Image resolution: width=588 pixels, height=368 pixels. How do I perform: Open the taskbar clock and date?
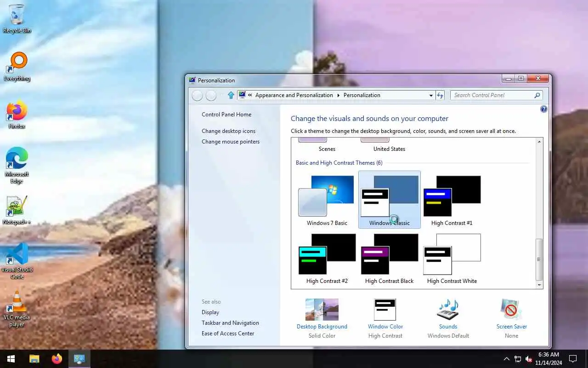pos(548,359)
